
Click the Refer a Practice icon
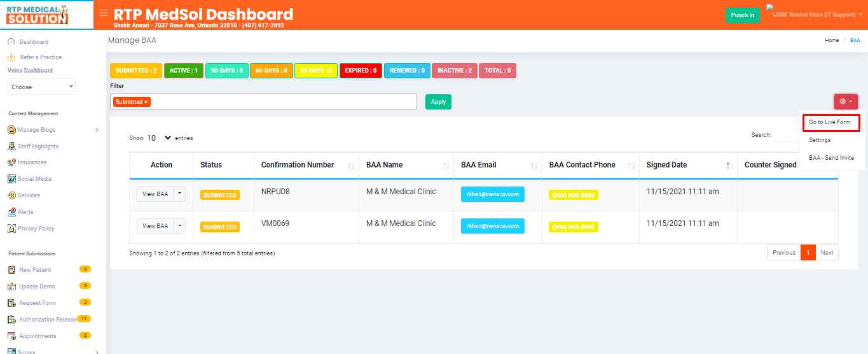(11, 57)
